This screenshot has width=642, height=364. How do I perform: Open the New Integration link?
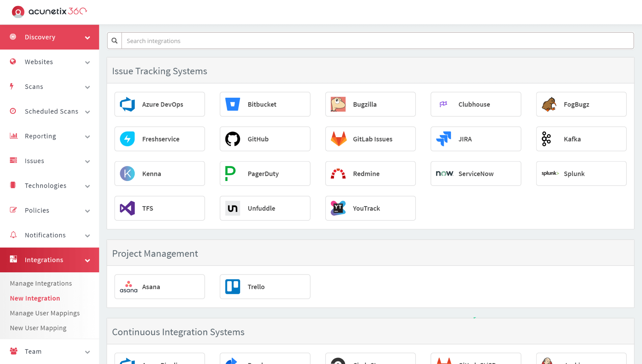tap(35, 298)
